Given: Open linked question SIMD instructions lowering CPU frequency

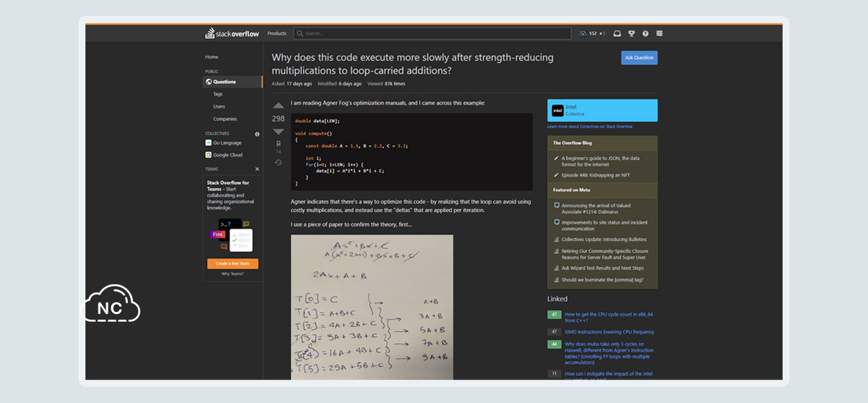Looking at the screenshot, I should coord(609,332).
